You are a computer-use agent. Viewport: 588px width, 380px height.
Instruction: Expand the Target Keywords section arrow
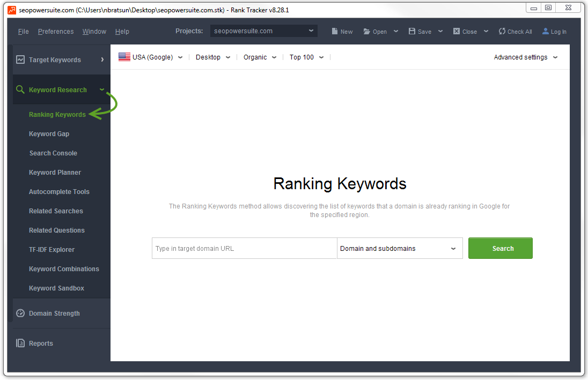click(102, 59)
